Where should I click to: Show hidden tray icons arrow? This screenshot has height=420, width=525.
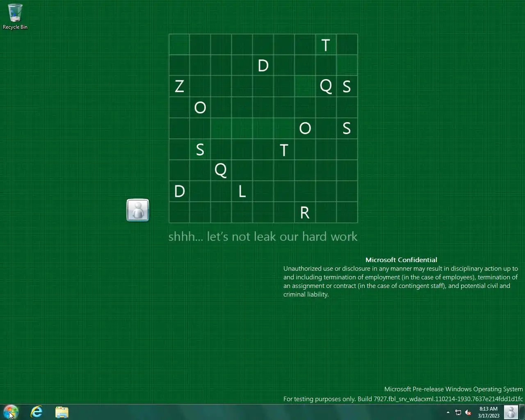pyautogui.click(x=448, y=412)
